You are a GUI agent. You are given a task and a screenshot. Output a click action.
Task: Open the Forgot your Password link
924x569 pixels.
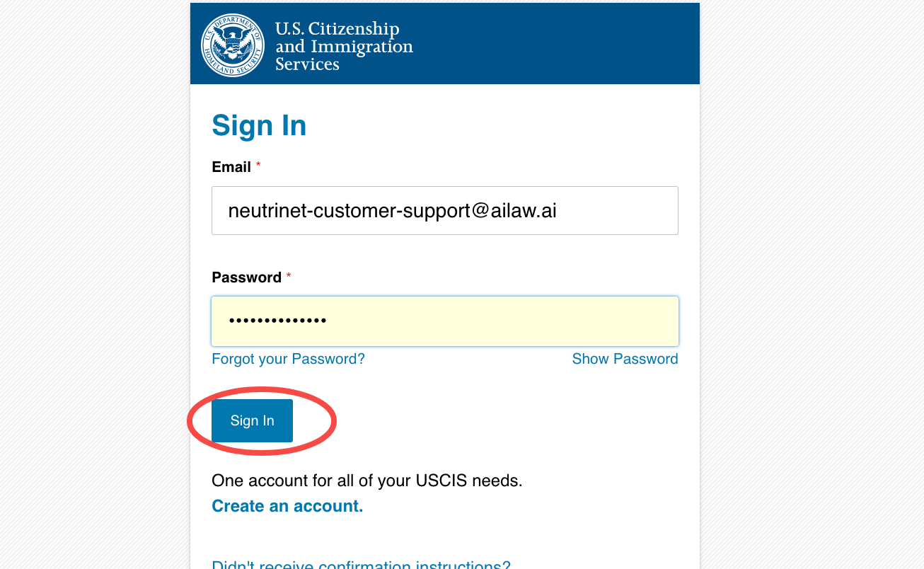coord(288,359)
